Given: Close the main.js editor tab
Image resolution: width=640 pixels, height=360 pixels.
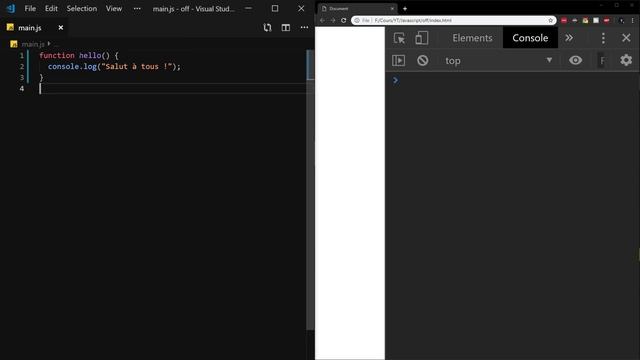Looking at the screenshot, I should 61,28.
